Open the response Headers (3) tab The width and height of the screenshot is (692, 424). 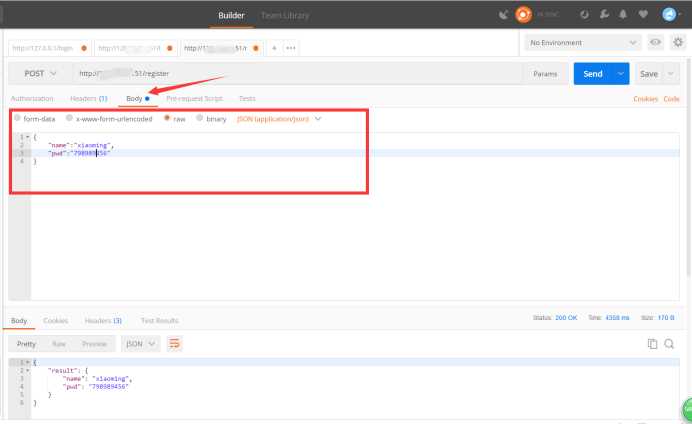[103, 320]
